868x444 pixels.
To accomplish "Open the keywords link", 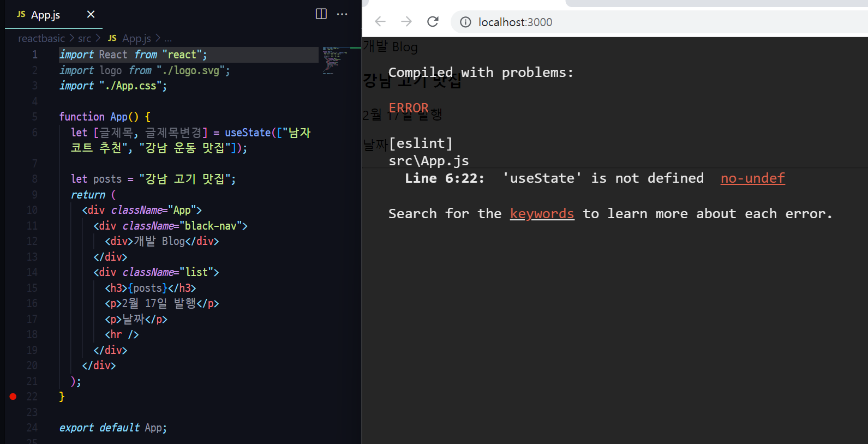I will coord(542,214).
